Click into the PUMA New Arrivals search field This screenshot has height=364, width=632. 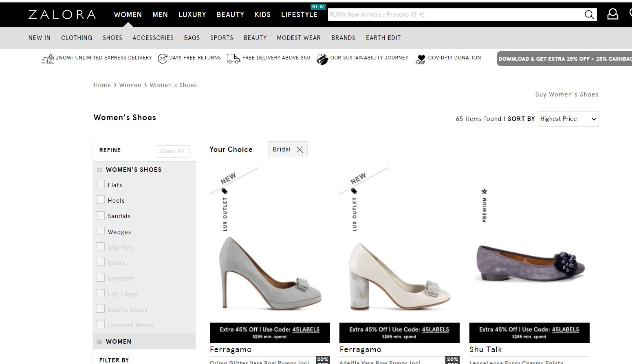[456, 15]
